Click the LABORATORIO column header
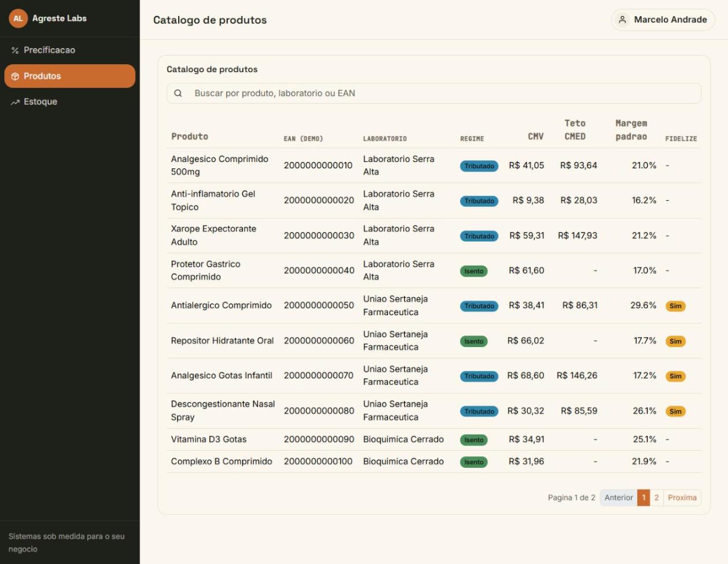 tap(385, 139)
